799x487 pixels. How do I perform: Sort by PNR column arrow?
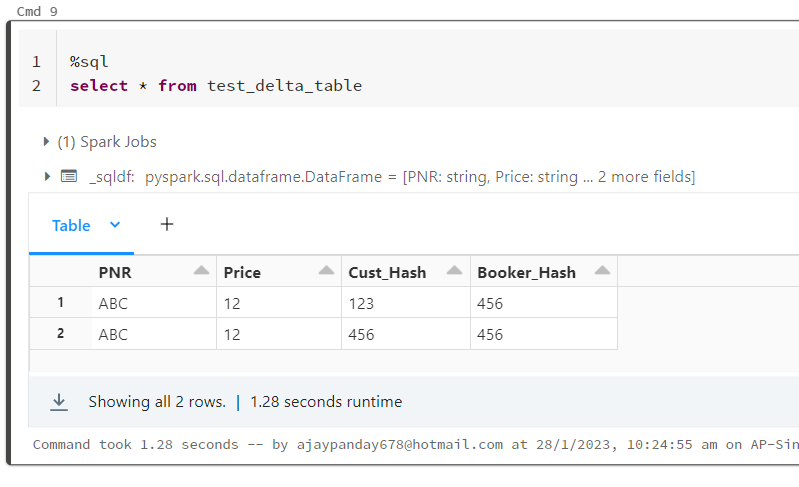tap(201, 271)
